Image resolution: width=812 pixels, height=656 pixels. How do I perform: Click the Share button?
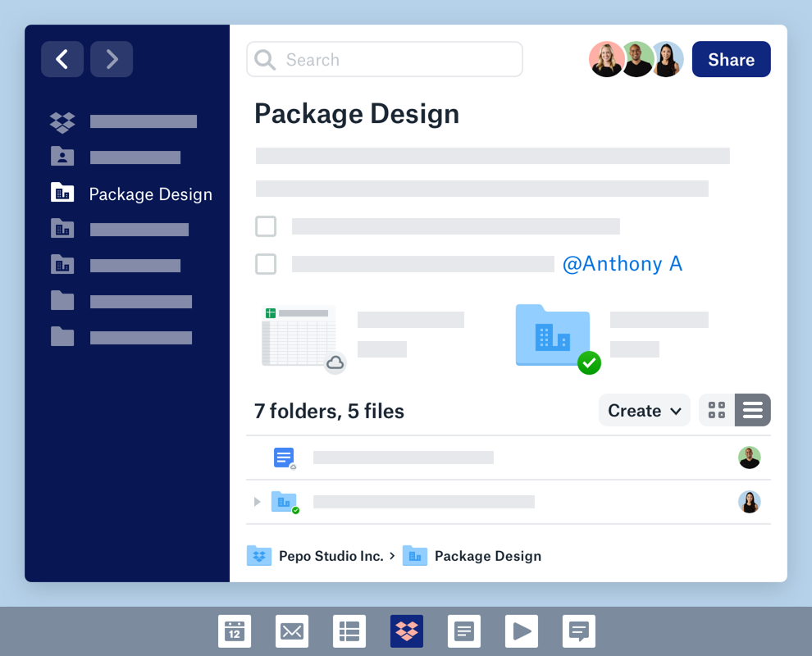pyautogui.click(x=731, y=59)
